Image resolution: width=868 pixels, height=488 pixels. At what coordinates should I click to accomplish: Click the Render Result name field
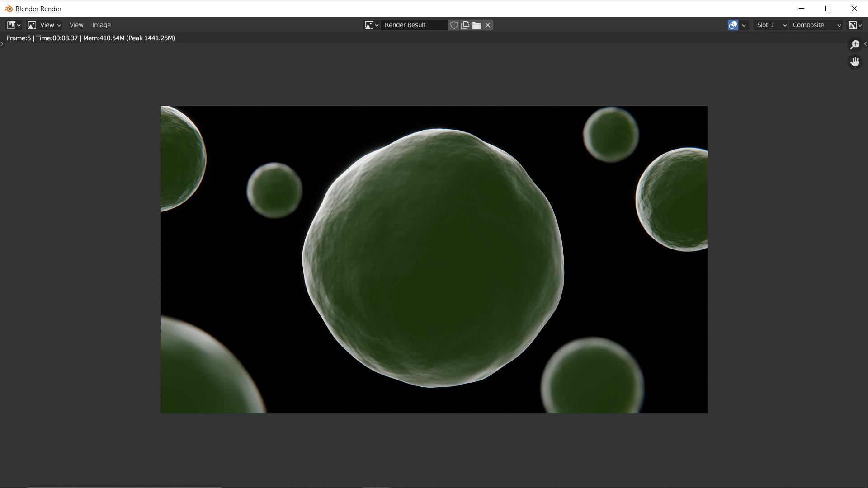click(x=414, y=25)
